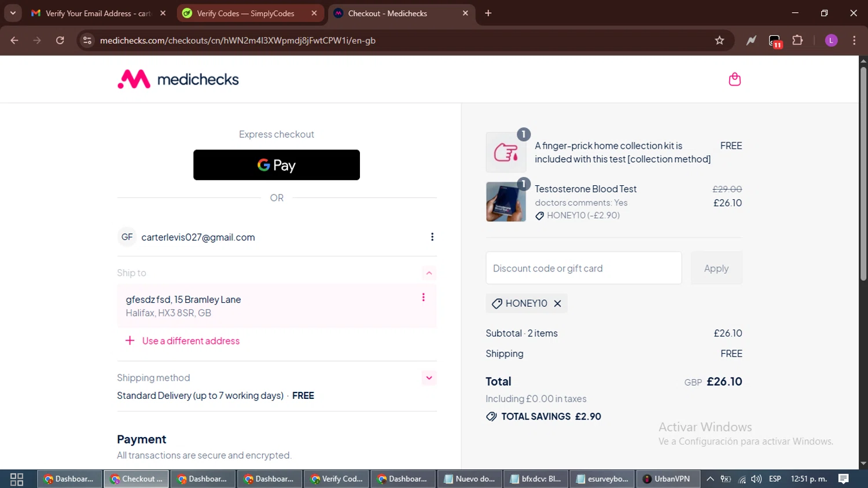Show hidden system tray icons

click(x=710, y=479)
